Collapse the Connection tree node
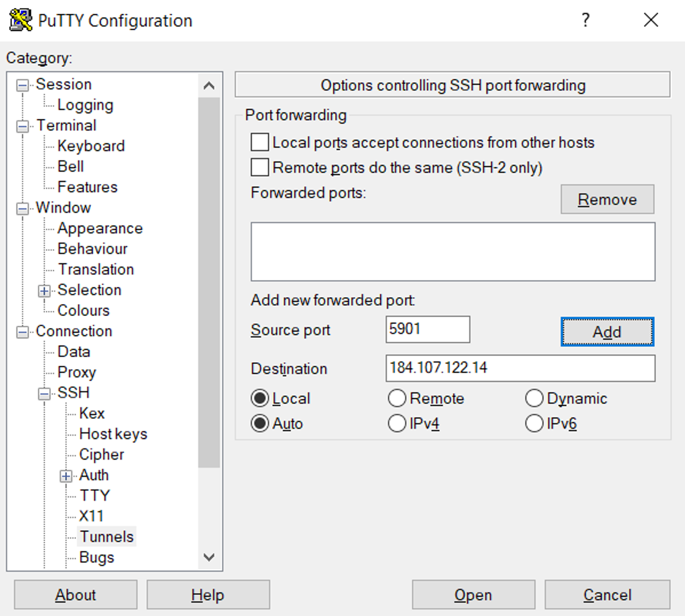The width and height of the screenshot is (685, 616). coord(22,332)
